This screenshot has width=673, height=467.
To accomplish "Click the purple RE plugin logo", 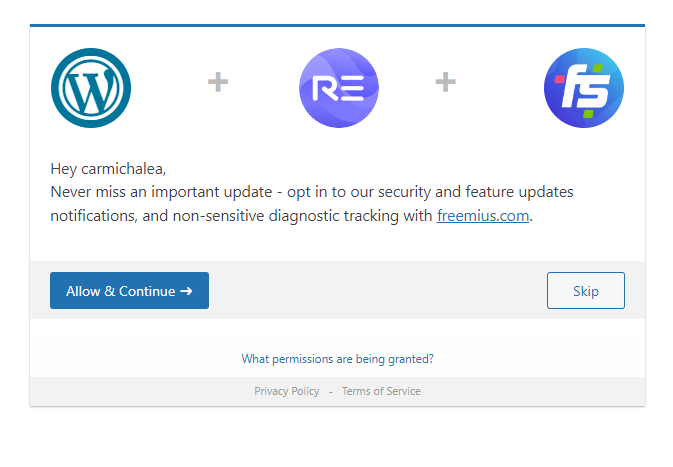I will [338, 88].
